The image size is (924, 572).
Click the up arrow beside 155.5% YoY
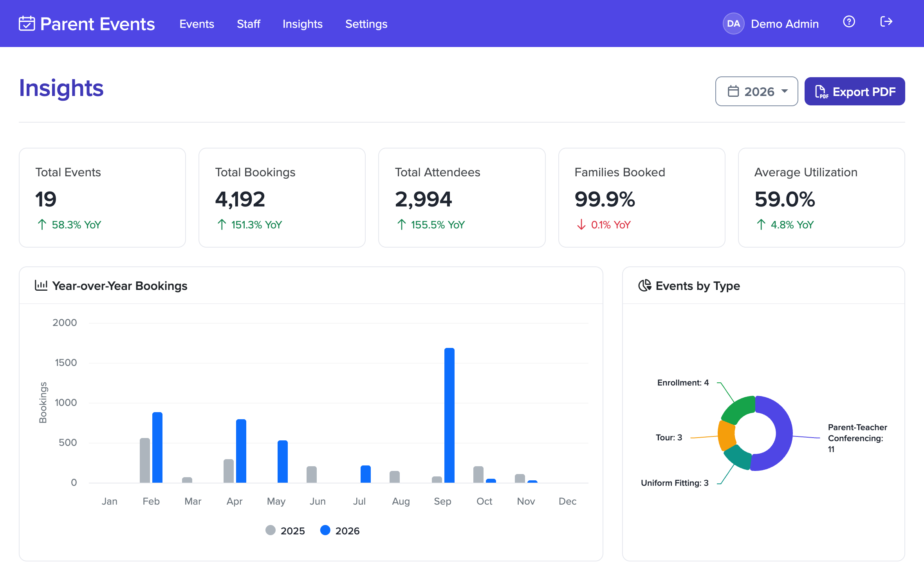click(401, 224)
